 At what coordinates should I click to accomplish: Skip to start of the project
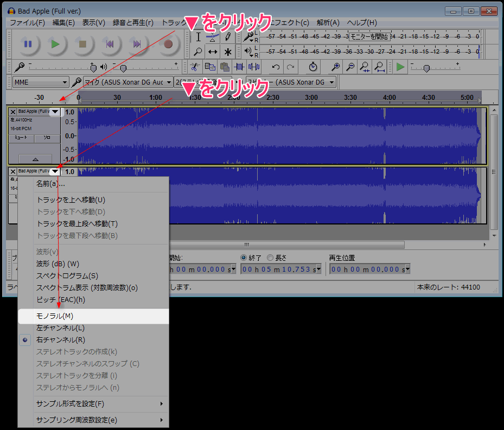click(x=110, y=44)
